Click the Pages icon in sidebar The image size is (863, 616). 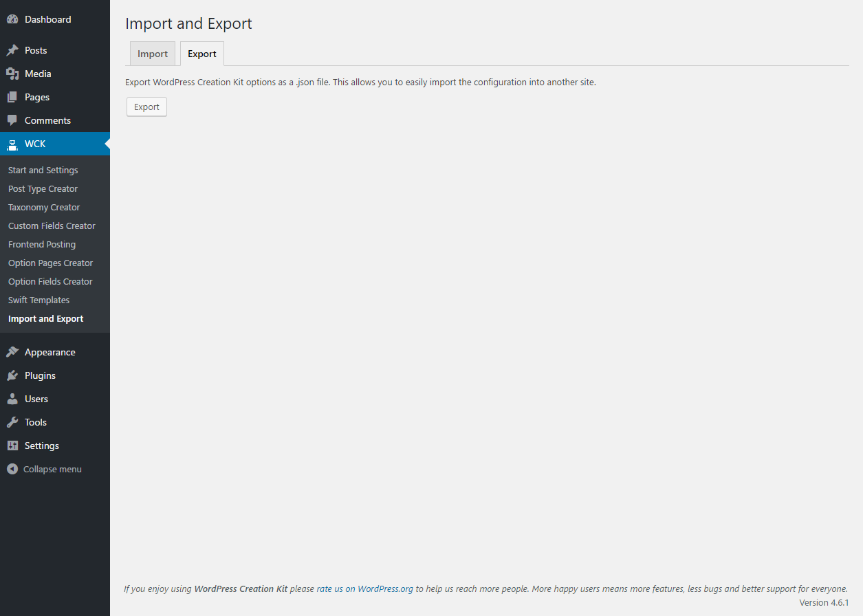[x=12, y=97]
